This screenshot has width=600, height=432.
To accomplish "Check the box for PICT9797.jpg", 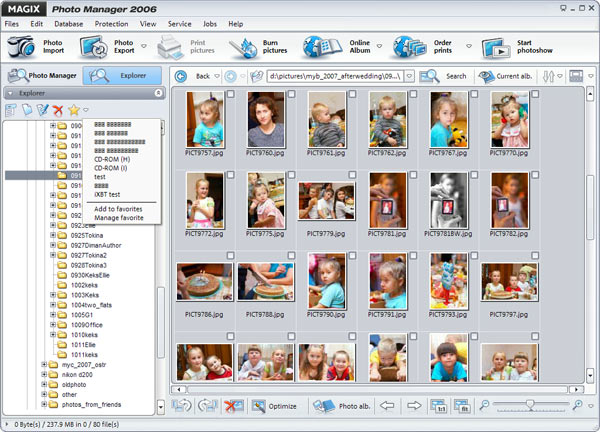I will 535,255.
